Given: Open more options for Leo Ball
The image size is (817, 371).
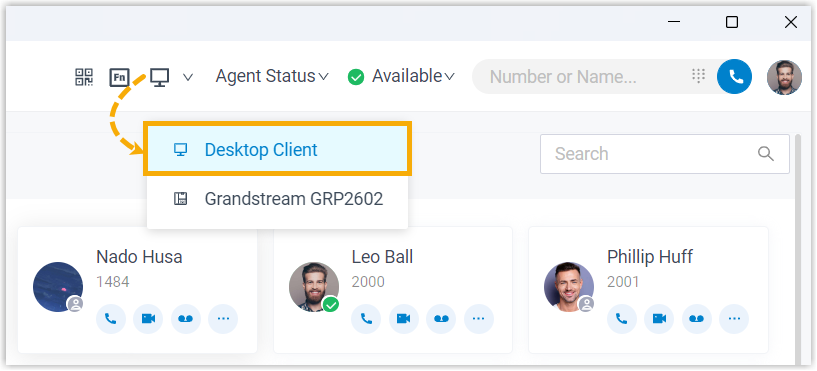Looking at the screenshot, I should [x=478, y=318].
